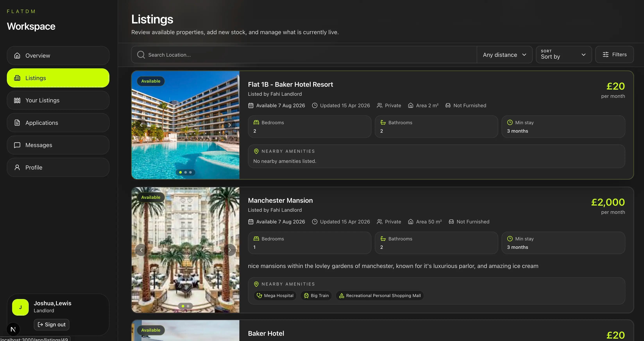Click the FLATDM logo text
Viewport: 644px width, 341px height.
point(21,12)
